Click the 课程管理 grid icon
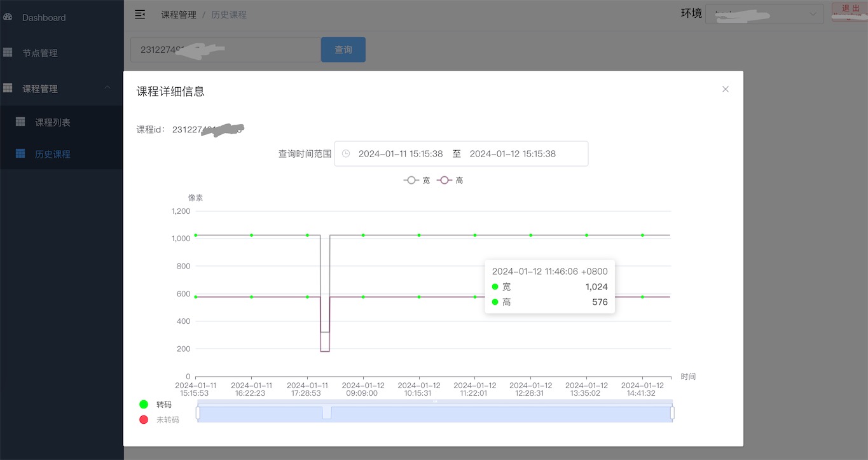 [x=8, y=88]
